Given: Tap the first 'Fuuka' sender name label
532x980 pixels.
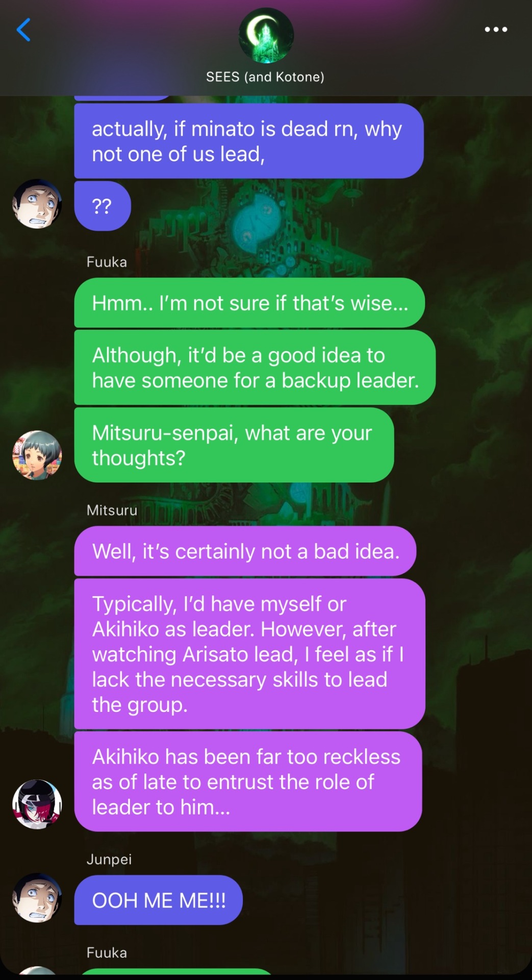Looking at the screenshot, I should (x=107, y=262).
